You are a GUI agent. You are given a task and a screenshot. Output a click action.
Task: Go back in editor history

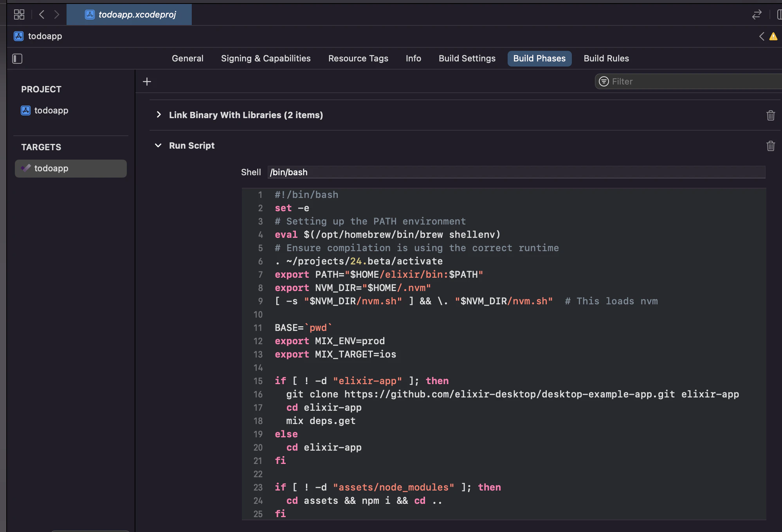click(41, 14)
